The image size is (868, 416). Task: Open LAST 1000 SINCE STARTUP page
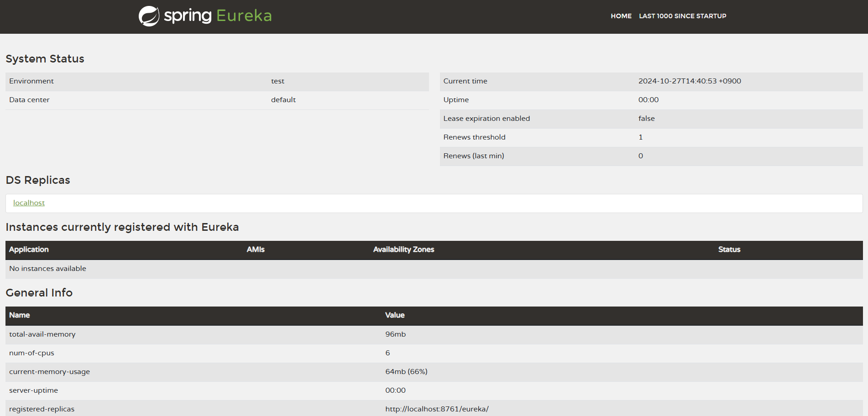pos(682,16)
